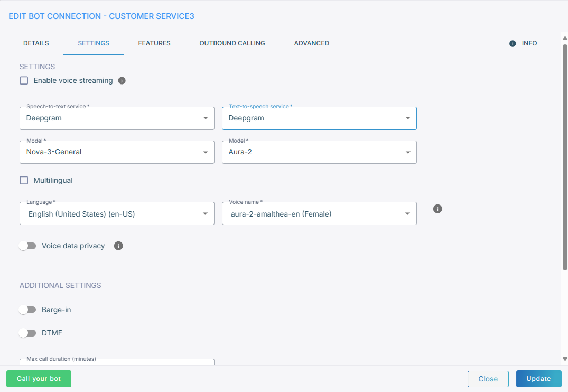568x392 pixels.
Task: Toggle the DTMF switch
Action: point(27,333)
